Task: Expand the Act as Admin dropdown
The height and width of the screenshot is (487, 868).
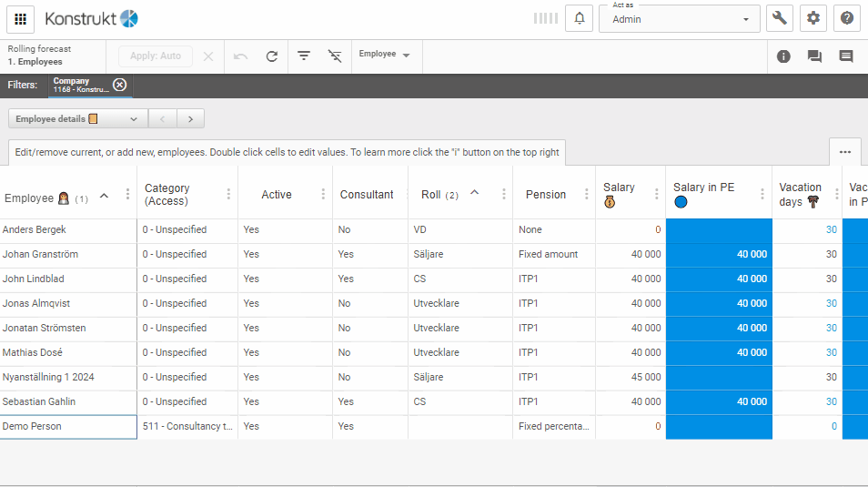Action: [x=746, y=19]
